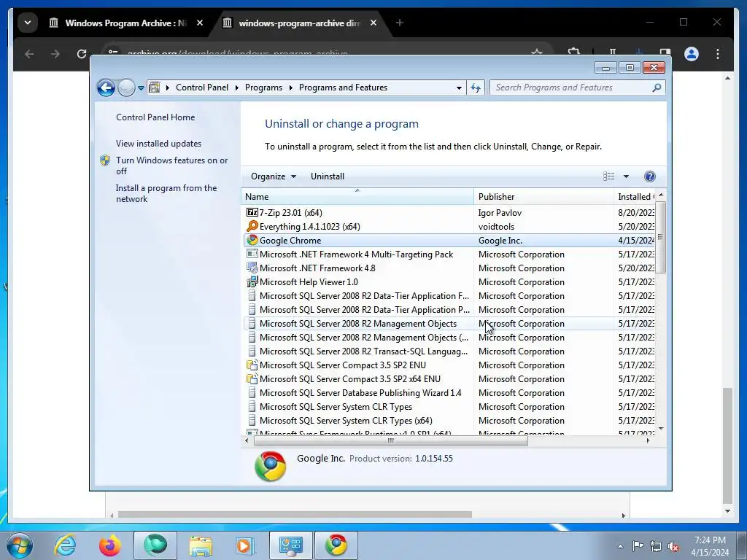The image size is (747, 560).
Task: Open the Organize menu
Action: coord(274,176)
